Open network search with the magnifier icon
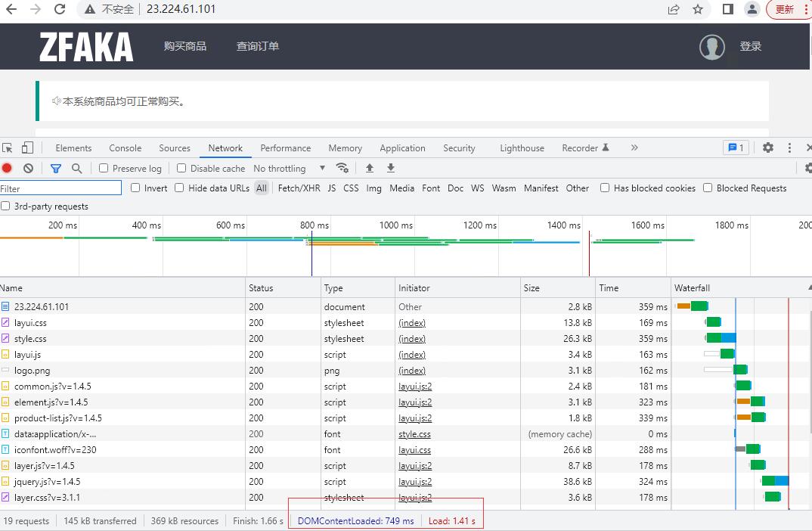Viewport: 812px width, 531px height. coord(76,169)
